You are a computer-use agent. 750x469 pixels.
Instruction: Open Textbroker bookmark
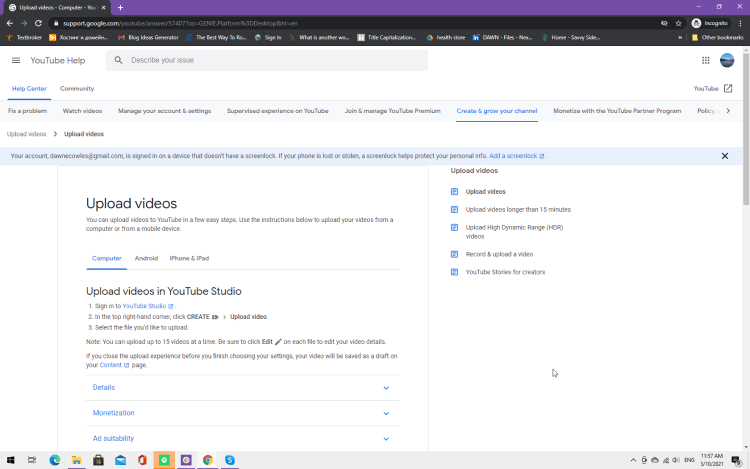24,37
